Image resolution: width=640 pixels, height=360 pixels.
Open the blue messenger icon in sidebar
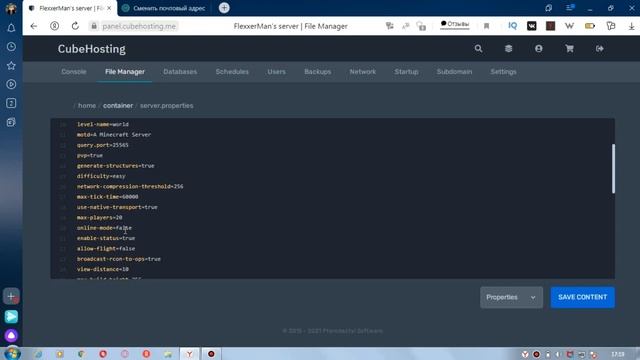click(11, 316)
